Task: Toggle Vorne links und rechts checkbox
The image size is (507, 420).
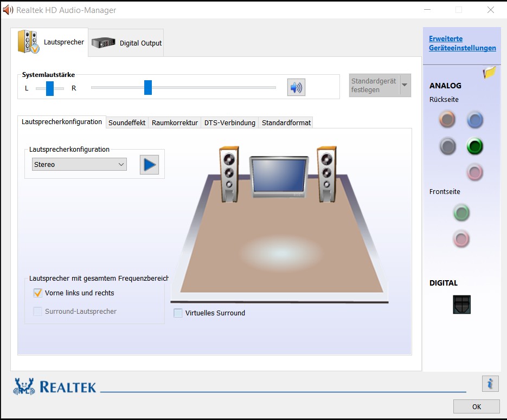Action: point(38,293)
